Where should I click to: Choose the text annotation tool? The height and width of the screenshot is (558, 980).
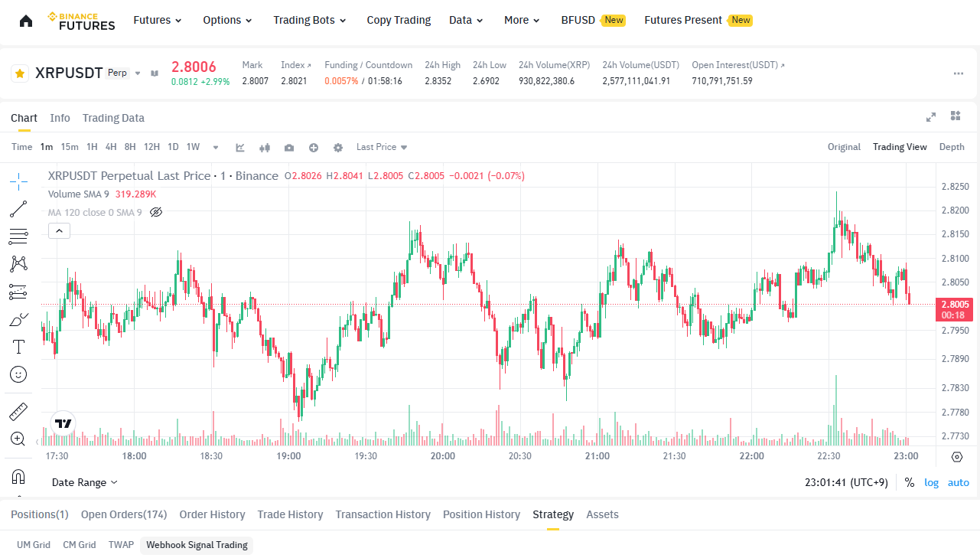(x=18, y=347)
